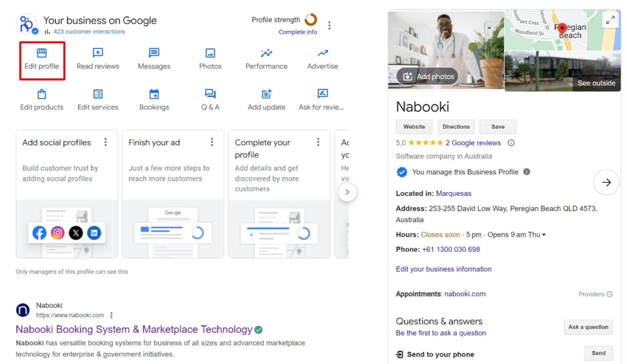Expand the map with the expand icon
The height and width of the screenshot is (364, 627).
(x=610, y=20)
